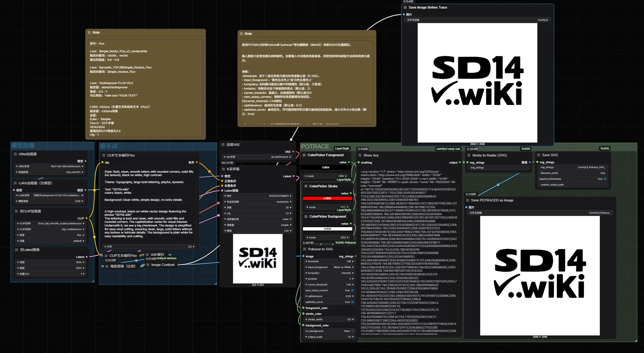This screenshot has height=353, width=644.
Task: Click the menu icon of ColorPicker Stroke node
Action: [306, 186]
